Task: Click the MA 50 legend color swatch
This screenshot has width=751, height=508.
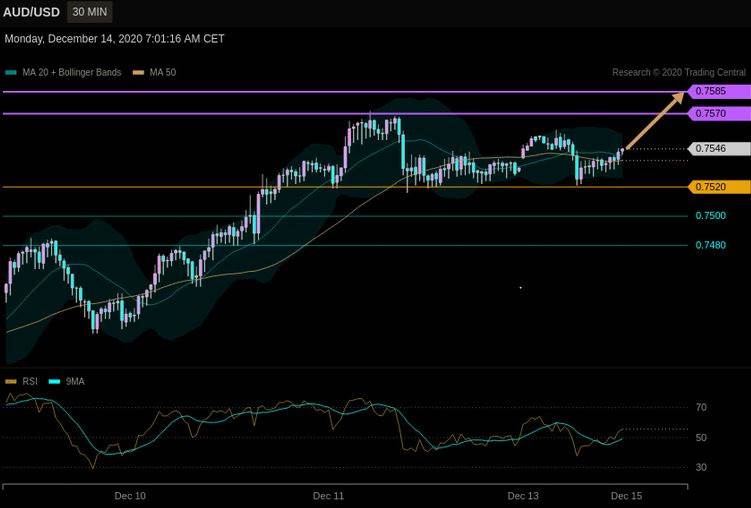Action: (x=138, y=73)
